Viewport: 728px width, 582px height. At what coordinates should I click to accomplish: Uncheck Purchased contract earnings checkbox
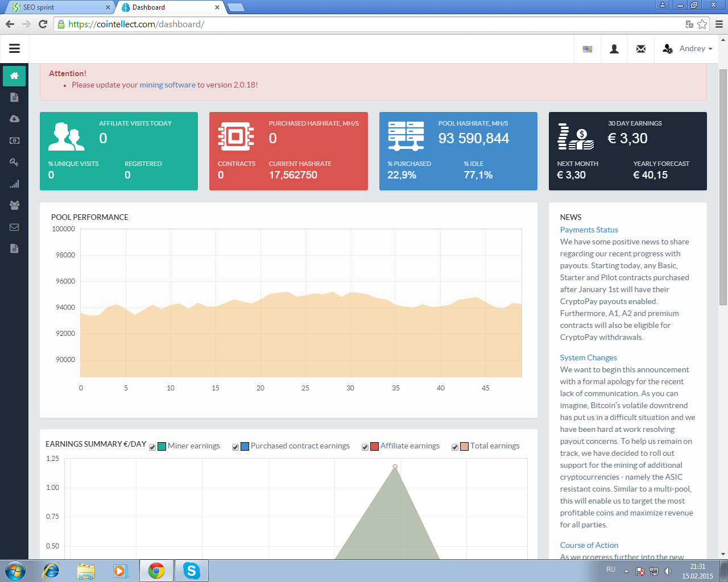point(235,447)
